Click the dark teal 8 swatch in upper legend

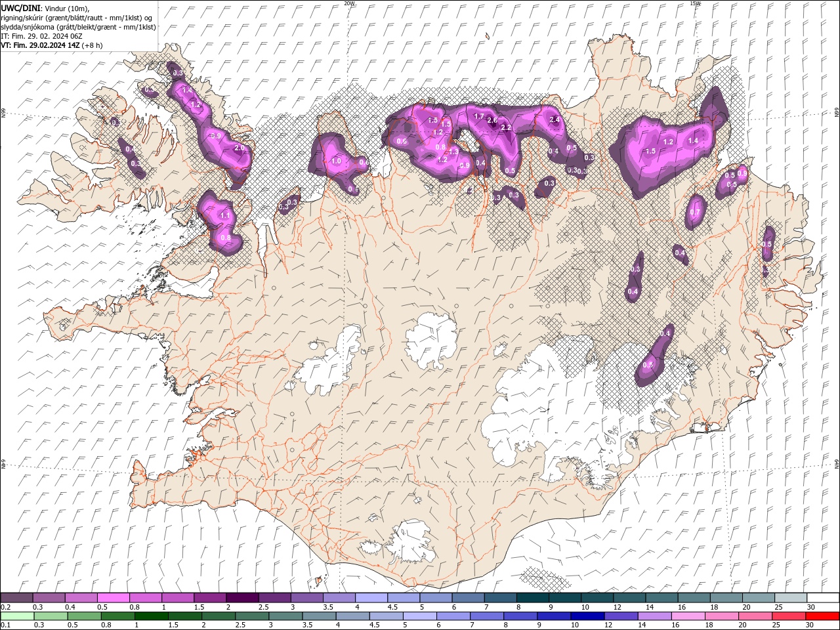(533, 598)
